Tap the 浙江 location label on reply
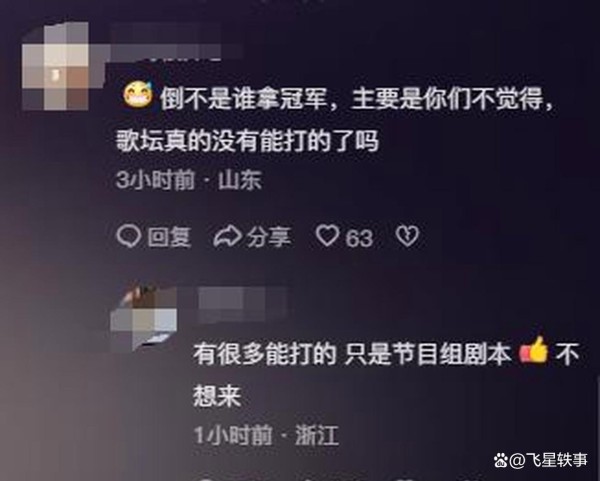 pyautogui.click(x=317, y=435)
